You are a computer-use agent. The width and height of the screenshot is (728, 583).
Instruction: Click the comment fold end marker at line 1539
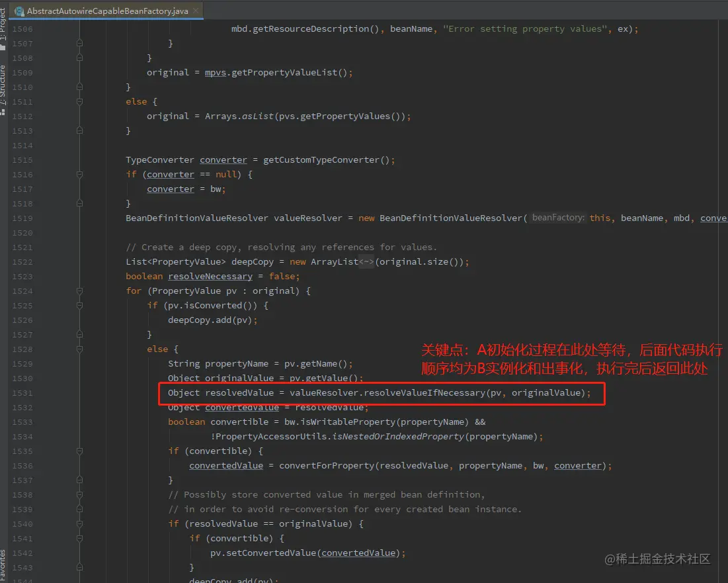click(x=79, y=509)
